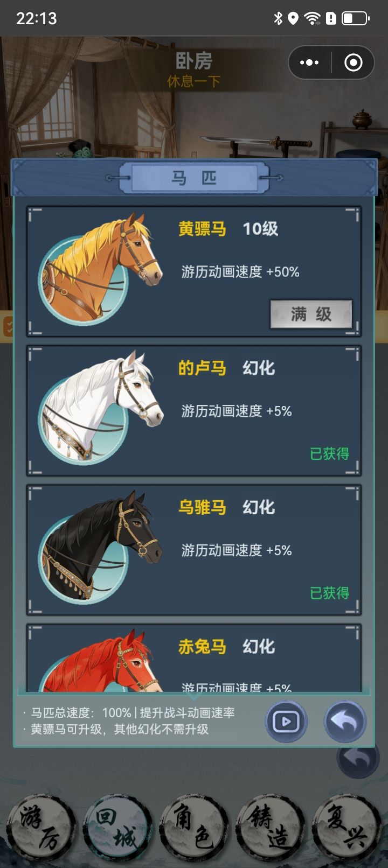The height and width of the screenshot is (868, 388).
Task: Tap the mini-program close target icon
Action: click(354, 63)
